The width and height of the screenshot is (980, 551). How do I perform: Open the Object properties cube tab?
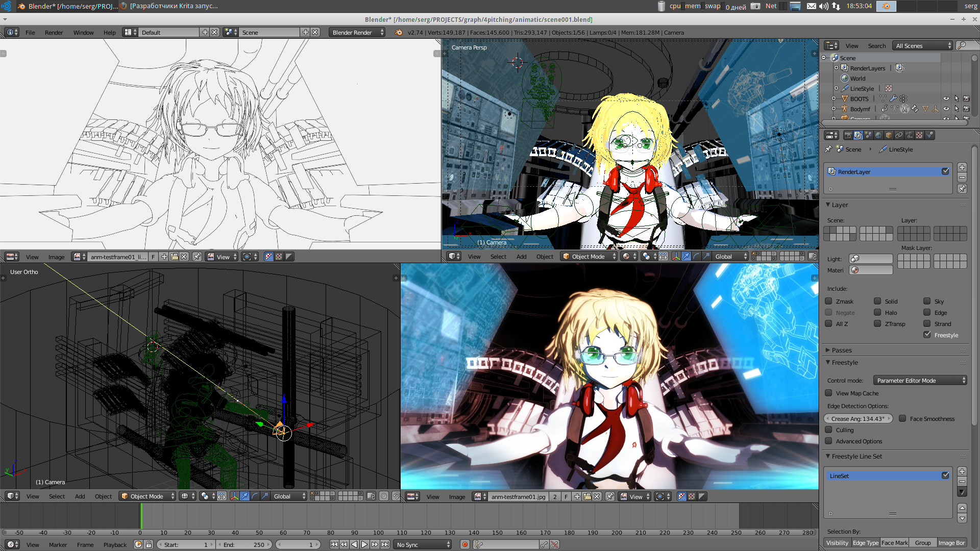tap(889, 135)
